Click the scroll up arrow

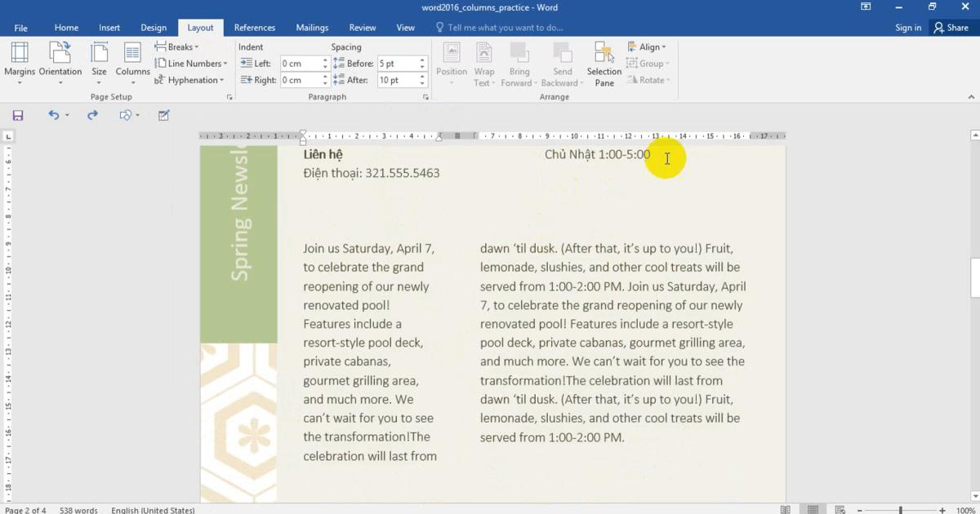pos(974,134)
